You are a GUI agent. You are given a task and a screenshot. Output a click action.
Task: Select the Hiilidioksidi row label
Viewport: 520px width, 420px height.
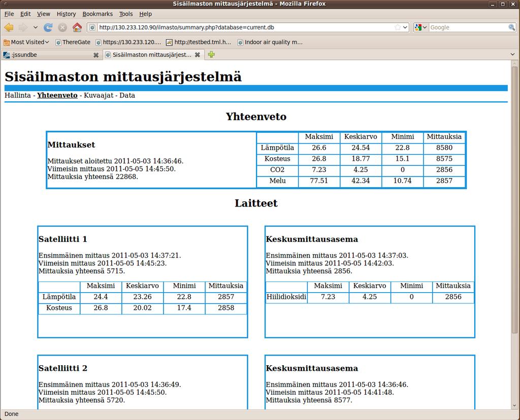[x=286, y=297]
